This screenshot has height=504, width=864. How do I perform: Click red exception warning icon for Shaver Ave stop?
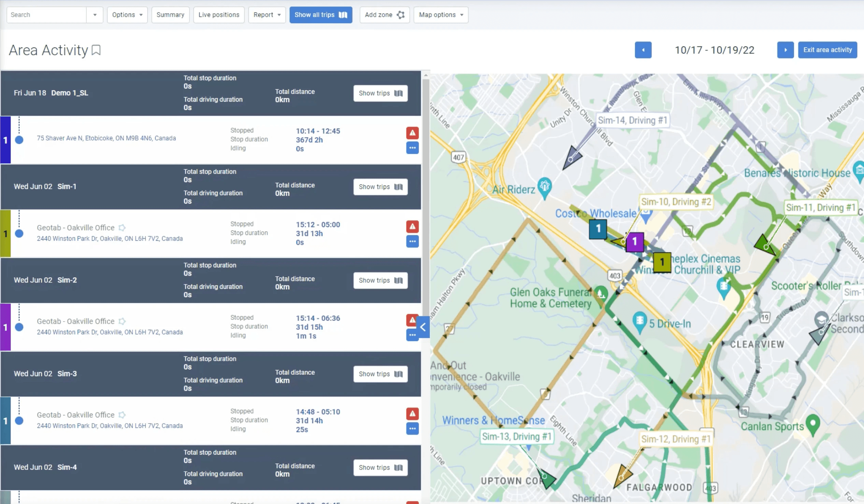coord(412,133)
